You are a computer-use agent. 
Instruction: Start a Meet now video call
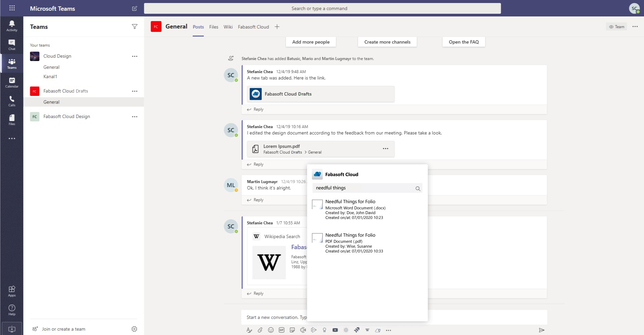(x=303, y=330)
